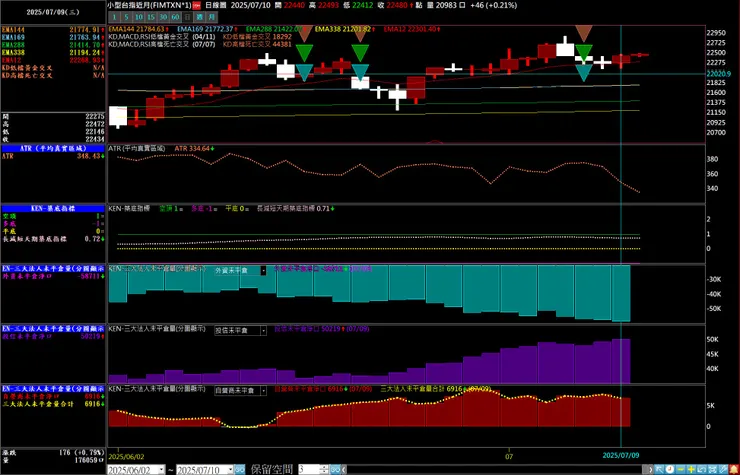Switch to the 30-minute timeframe

[163, 17]
